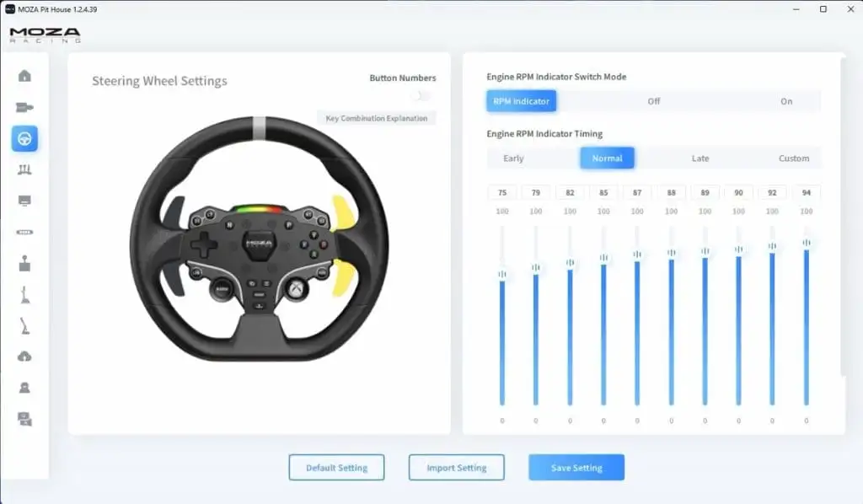Click Default Setting button
Screen dimensions: 863x504
coord(336,468)
